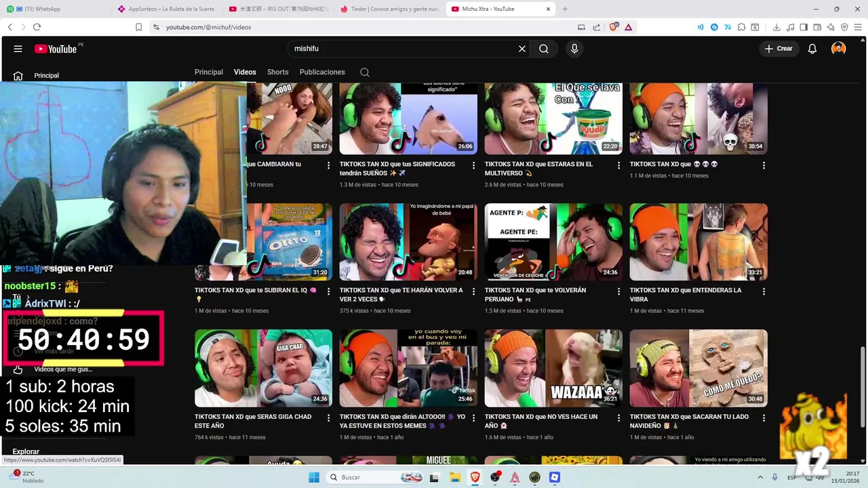Open the new tab plus button
The height and width of the screenshot is (488, 868).
(565, 9)
